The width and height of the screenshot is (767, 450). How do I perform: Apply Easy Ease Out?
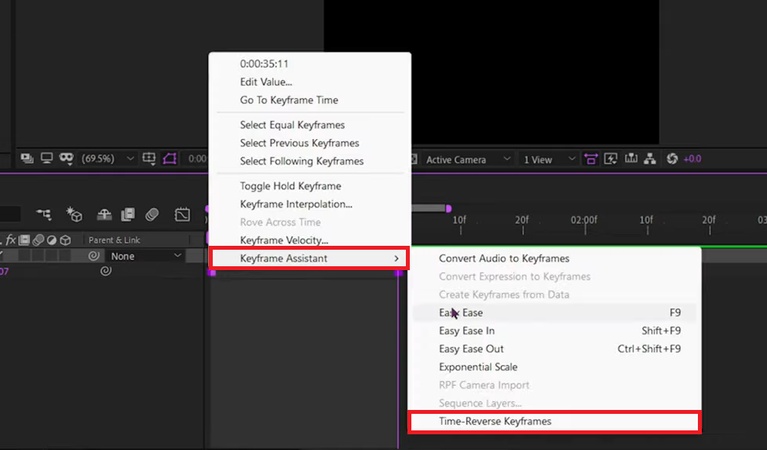(554, 349)
